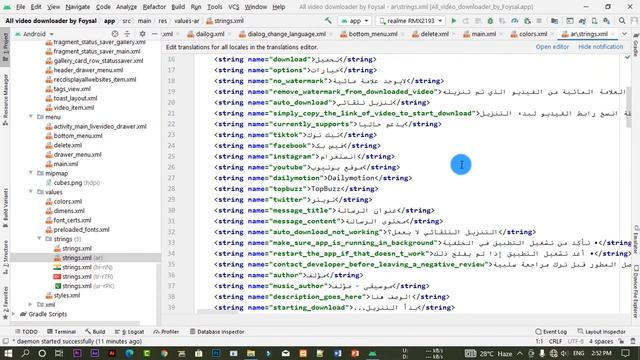Open Search Everywhere magnifier icon
This screenshot has width=640, height=360.
pos(622,21)
